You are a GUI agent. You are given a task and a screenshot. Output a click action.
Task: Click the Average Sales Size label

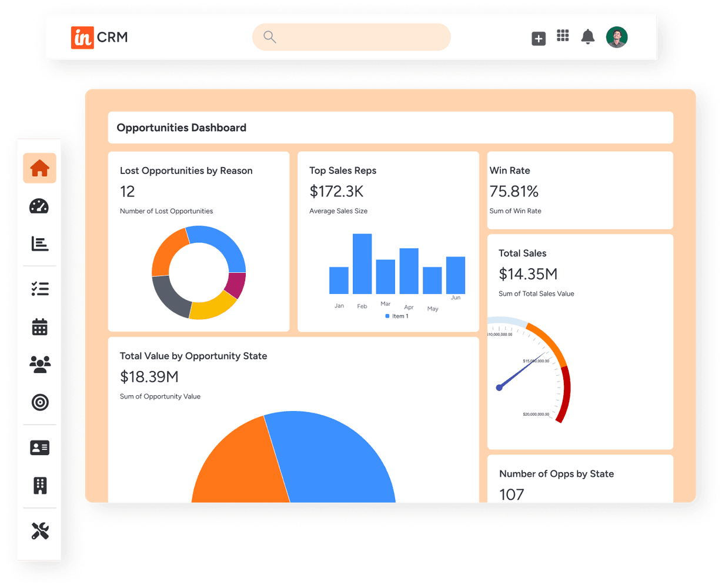click(x=339, y=211)
